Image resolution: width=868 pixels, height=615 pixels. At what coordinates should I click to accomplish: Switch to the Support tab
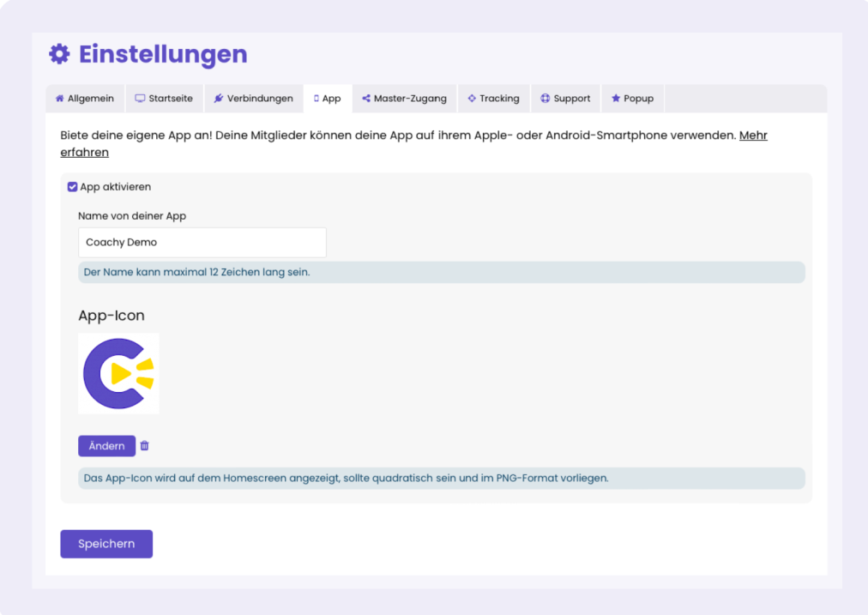[566, 99]
